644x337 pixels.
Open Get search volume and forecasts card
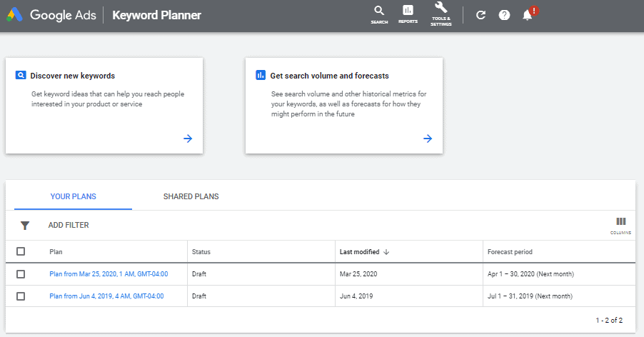(344, 106)
